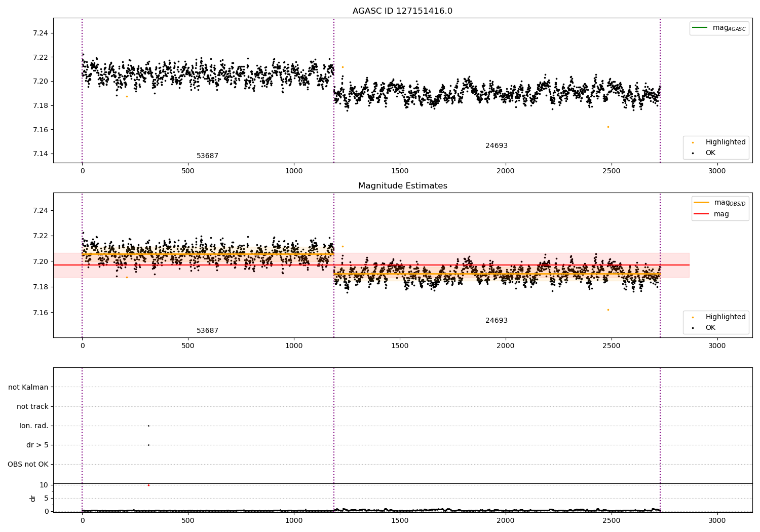The image size is (760, 532).
Task: Click the 'not track' row label
Action: pyautogui.click(x=32, y=406)
